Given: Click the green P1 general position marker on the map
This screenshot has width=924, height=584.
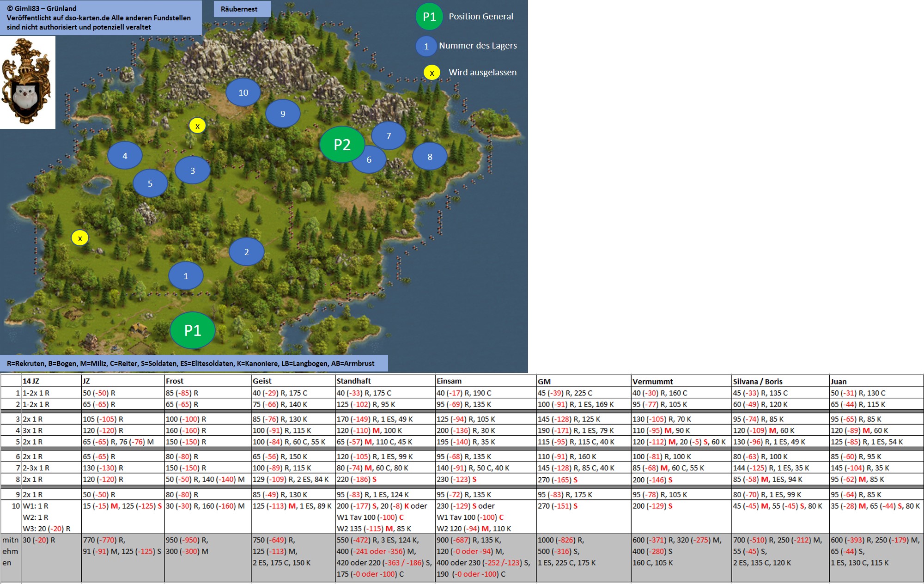Looking at the screenshot, I should (192, 330).
